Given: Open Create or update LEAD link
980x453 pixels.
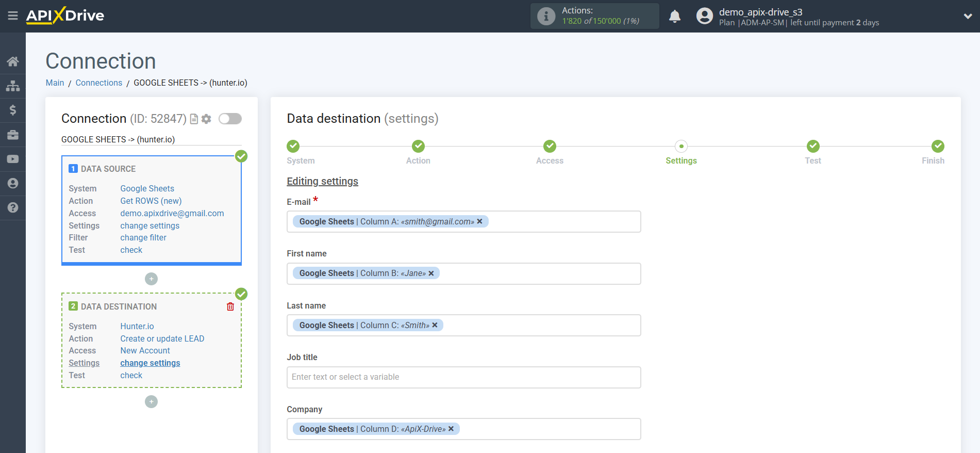Looking at the screenshot, I should click(x=162, y=338).
